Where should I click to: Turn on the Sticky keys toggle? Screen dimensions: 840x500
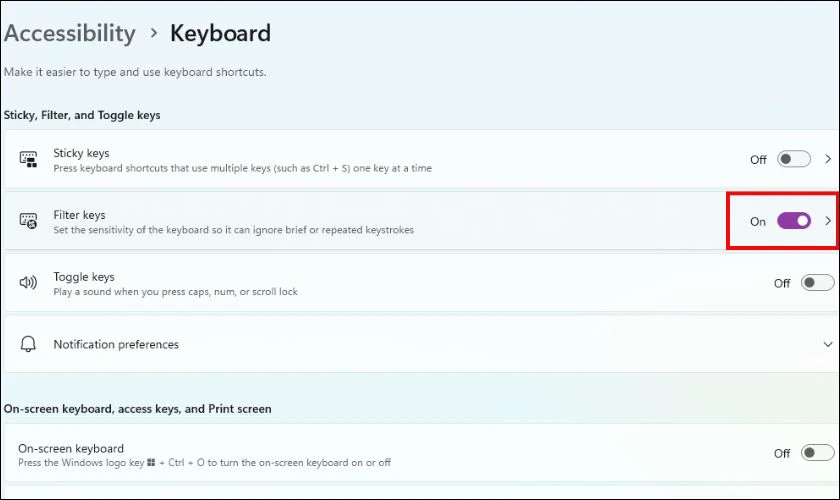(794, 159)
